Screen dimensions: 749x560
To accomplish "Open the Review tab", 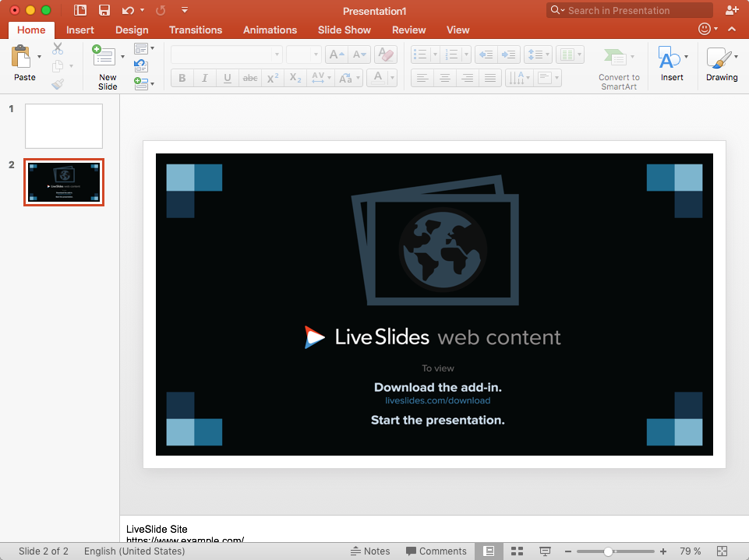I will click(x=409, y=30).
